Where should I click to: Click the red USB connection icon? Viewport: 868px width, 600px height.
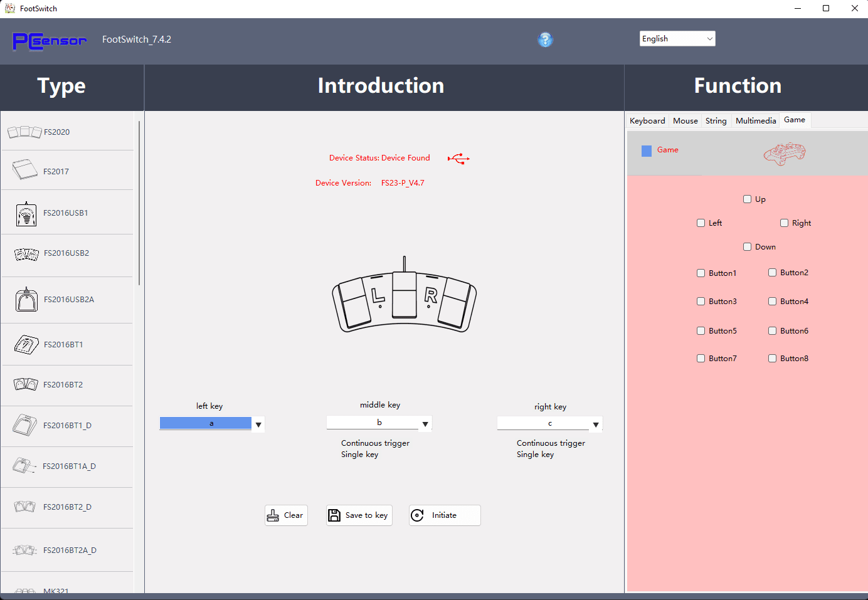458,159
